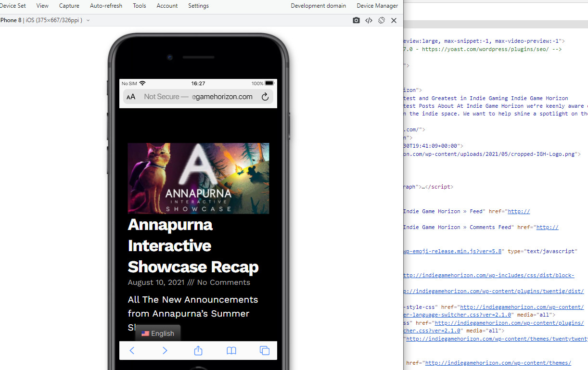Open Safari tabs overview icon
The width and height of the screenshot is (588, 370).
pyautogui.click(x=265, y=350)
